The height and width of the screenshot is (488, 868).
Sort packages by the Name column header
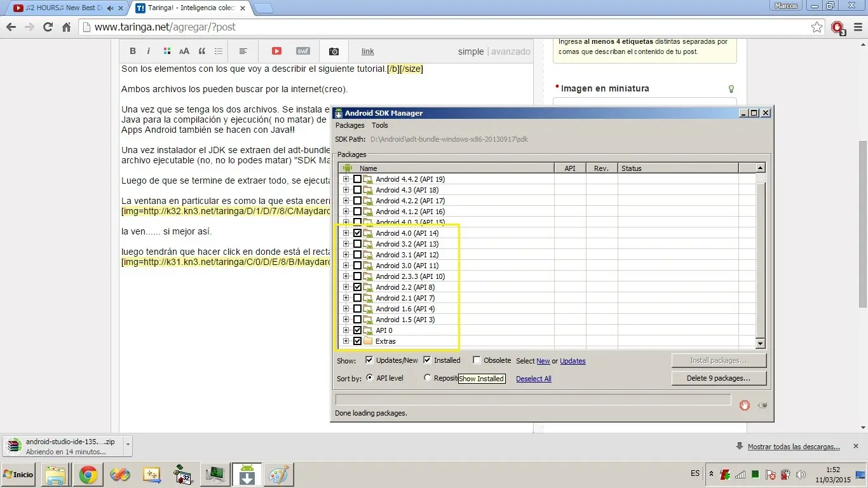coord(446,168)
